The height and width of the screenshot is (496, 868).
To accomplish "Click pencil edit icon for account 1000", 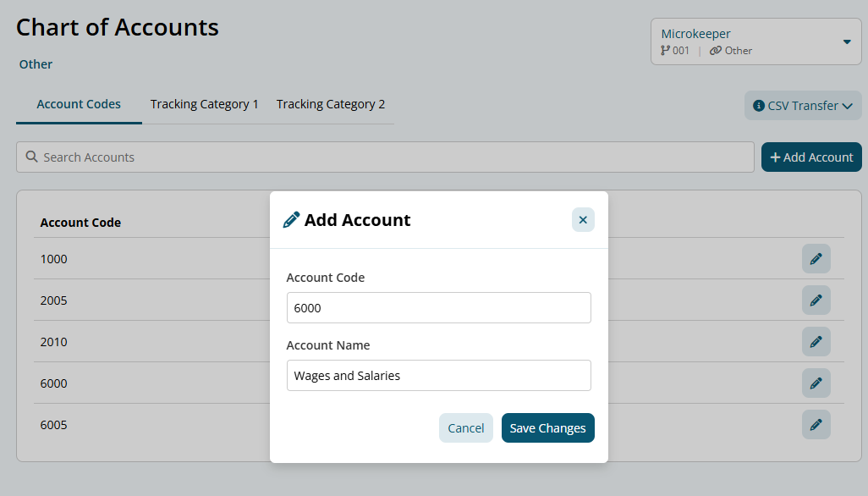I will [816, 259].
